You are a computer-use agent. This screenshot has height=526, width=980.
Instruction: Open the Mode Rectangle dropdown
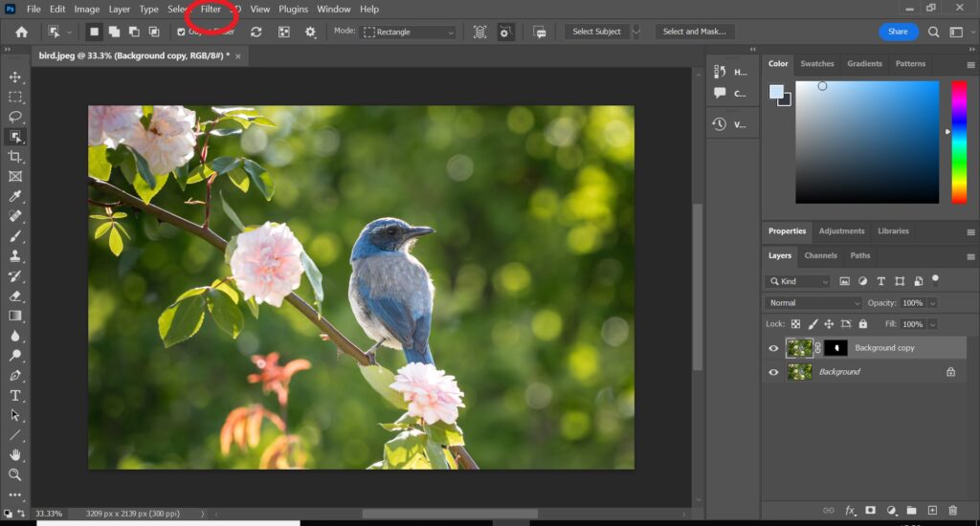(x=408, y=32)
